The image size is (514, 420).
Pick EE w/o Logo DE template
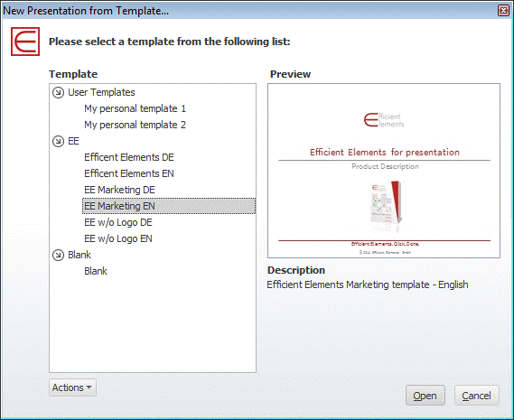118,222
